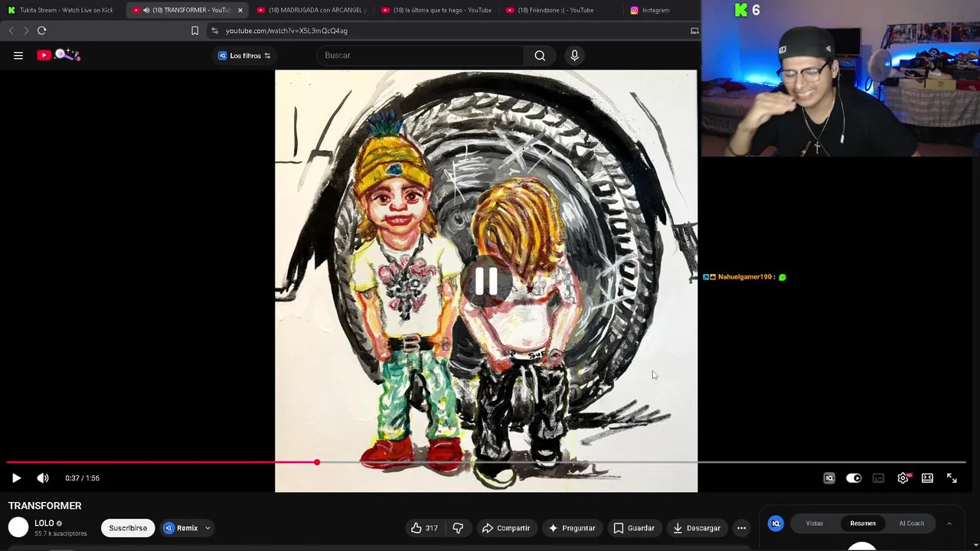Share the video via Compartir
This screenshot has width=980, height=551.
(x=506, y=528)
